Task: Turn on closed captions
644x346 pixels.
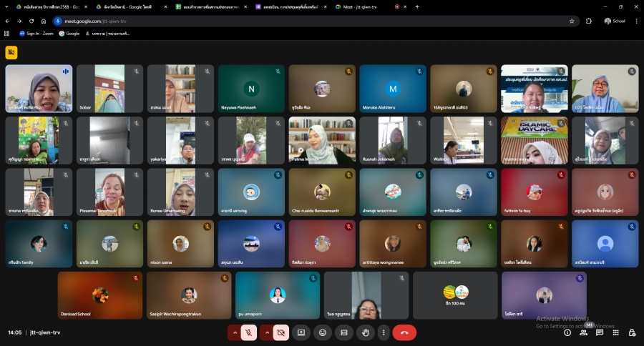Action: 344,332
